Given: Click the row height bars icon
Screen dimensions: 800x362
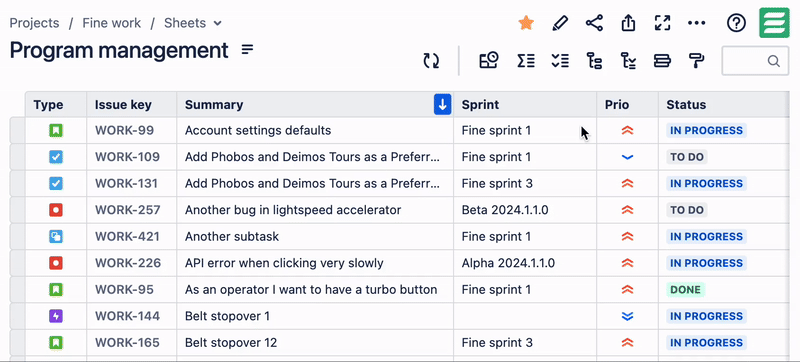Looking at the screenshot, I should [x=662, y=61].
